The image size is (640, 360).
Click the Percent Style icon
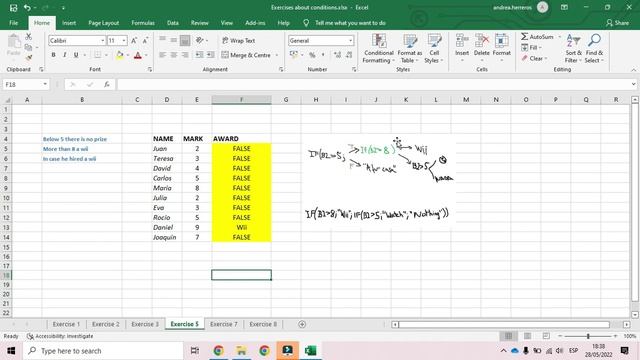(312, 55)
